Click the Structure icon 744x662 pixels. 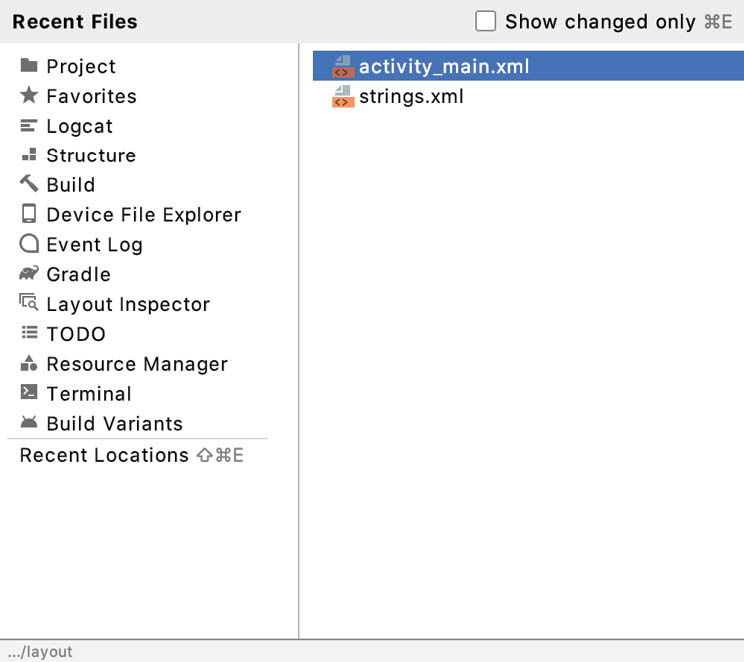[29, 155]
